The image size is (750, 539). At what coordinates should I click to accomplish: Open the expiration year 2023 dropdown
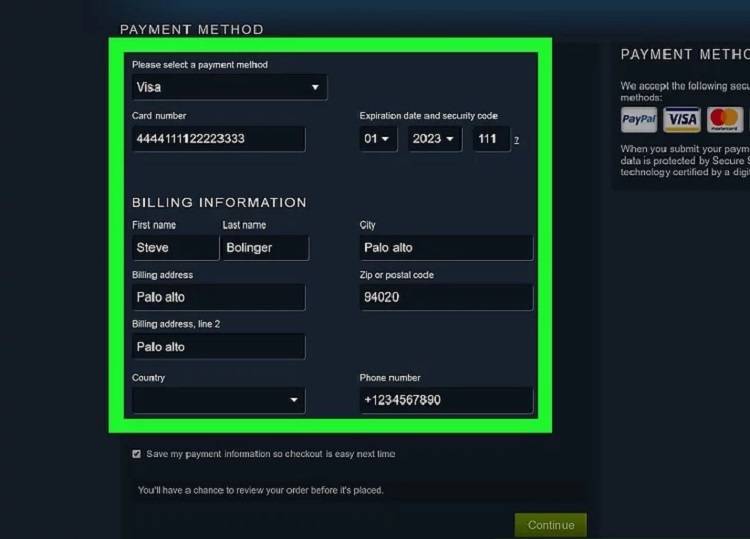click(434, 139)
